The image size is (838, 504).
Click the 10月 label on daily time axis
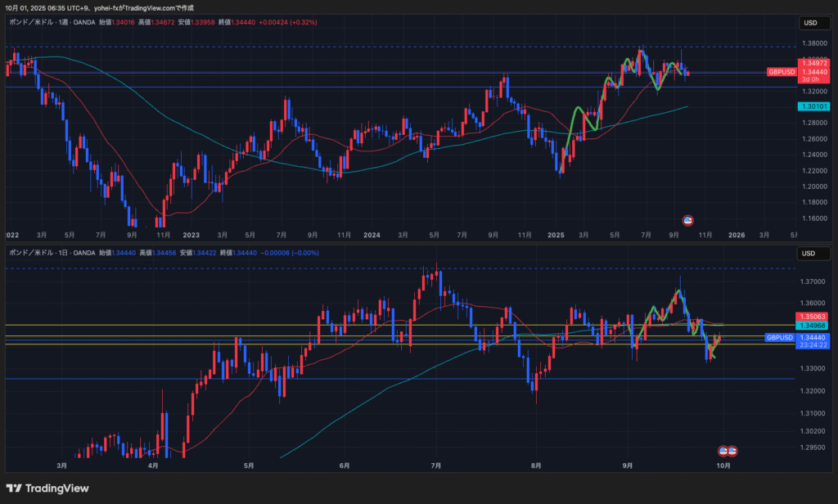723,465
